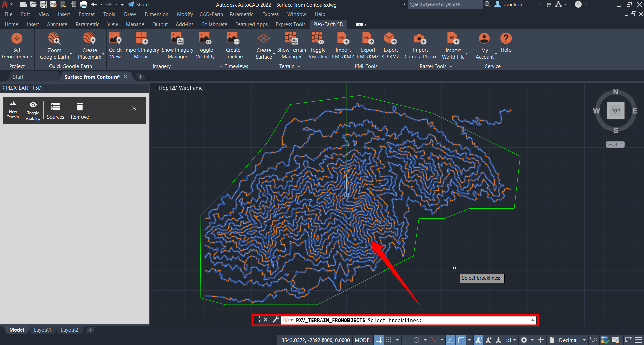Click the Sources button in the panel

pos(55,110)
